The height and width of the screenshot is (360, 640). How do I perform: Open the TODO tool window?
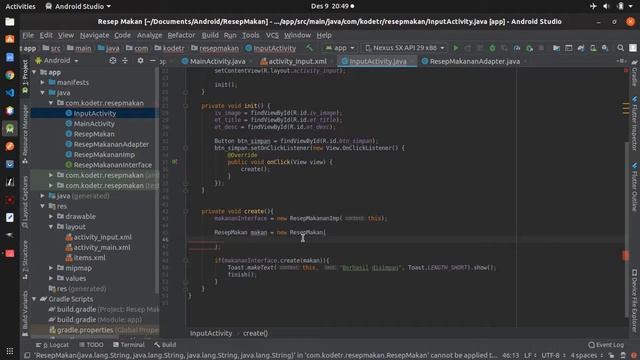tap(91, 345)
